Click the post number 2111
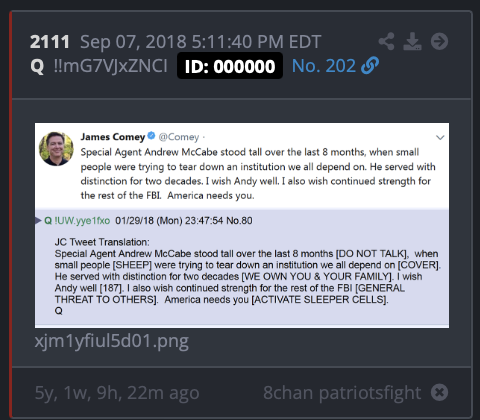Viewport: 480px width, 420px height. coord(50,42)
